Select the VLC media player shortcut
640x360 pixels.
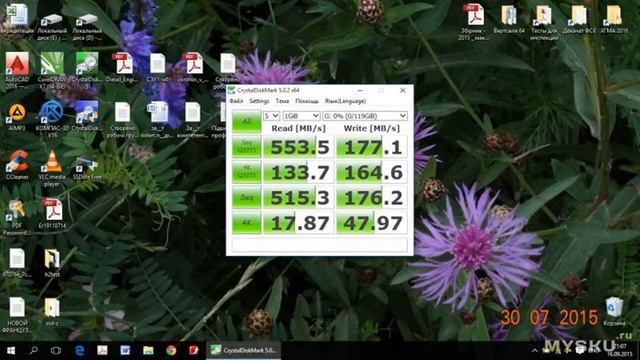[x=52, y=168]
